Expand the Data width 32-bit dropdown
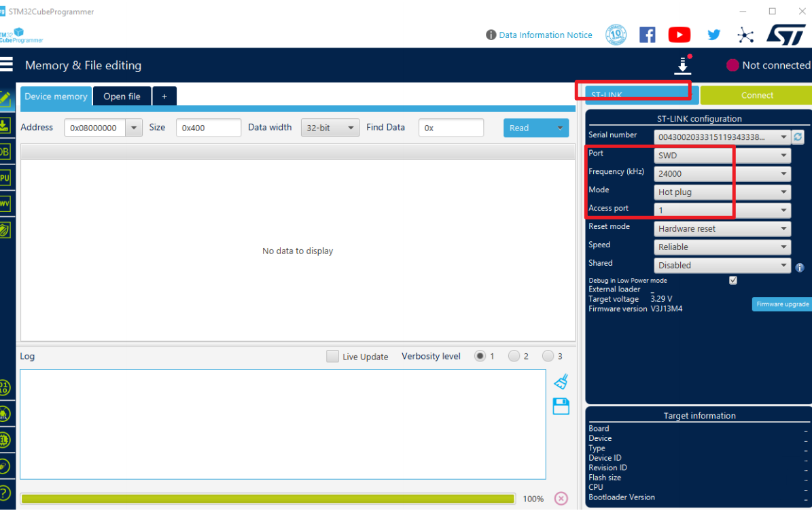Viewport: 812px width, 513px height. click(x=330, y=128)
